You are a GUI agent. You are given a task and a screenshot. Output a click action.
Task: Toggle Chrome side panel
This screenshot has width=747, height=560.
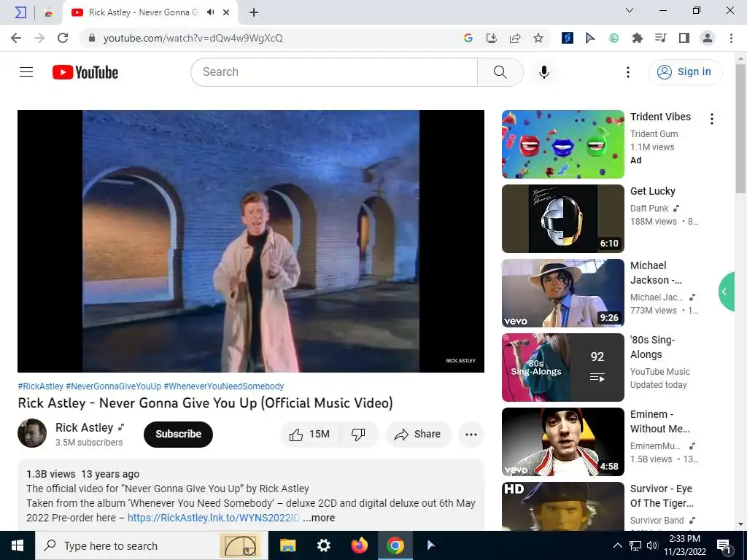pyautogui.click(x=684, y=38)
